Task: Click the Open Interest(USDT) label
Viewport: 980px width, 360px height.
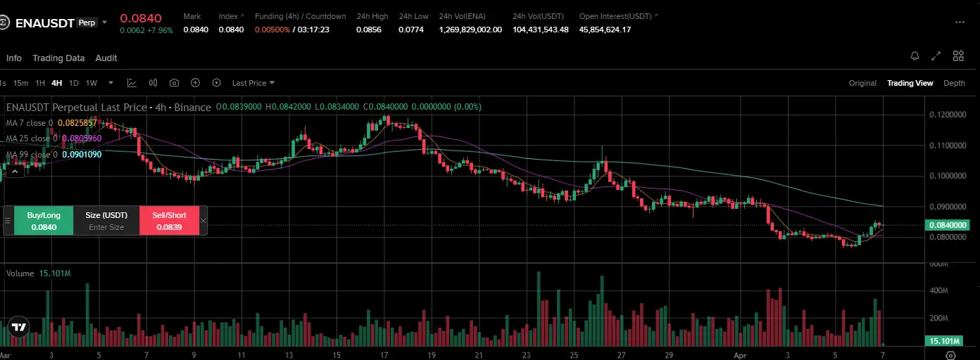Action: coord(615,16)
